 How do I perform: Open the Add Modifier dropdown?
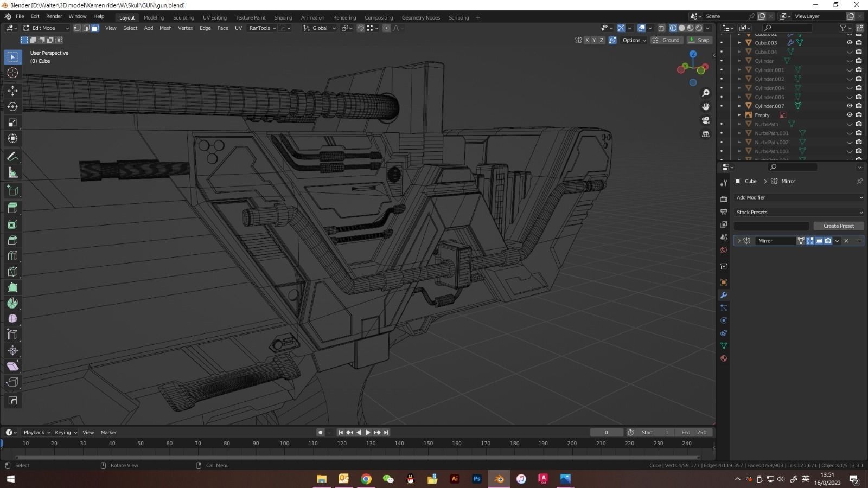799,197
